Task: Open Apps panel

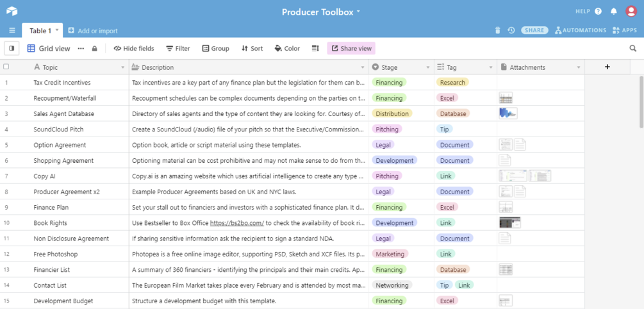Action: pos(624,30)
